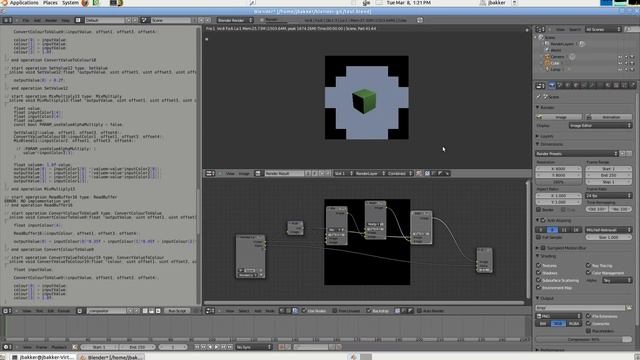Toggle the Textures shading checkbox
The image size is (640, 360).
point(539,266)
